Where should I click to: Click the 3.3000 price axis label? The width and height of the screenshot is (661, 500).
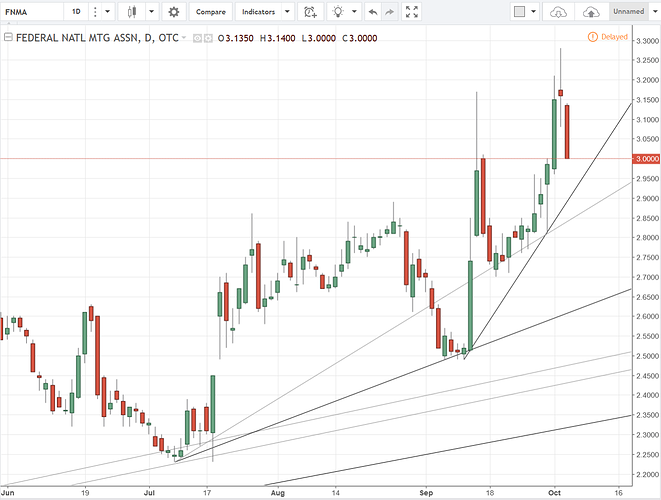pyautogui.click(x=647, y=41)
